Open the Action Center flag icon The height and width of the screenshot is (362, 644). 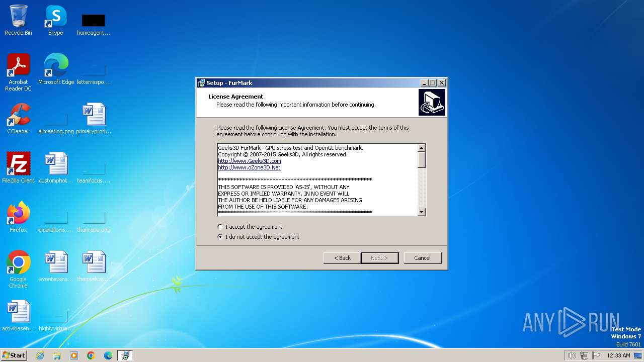coord(596,355)
